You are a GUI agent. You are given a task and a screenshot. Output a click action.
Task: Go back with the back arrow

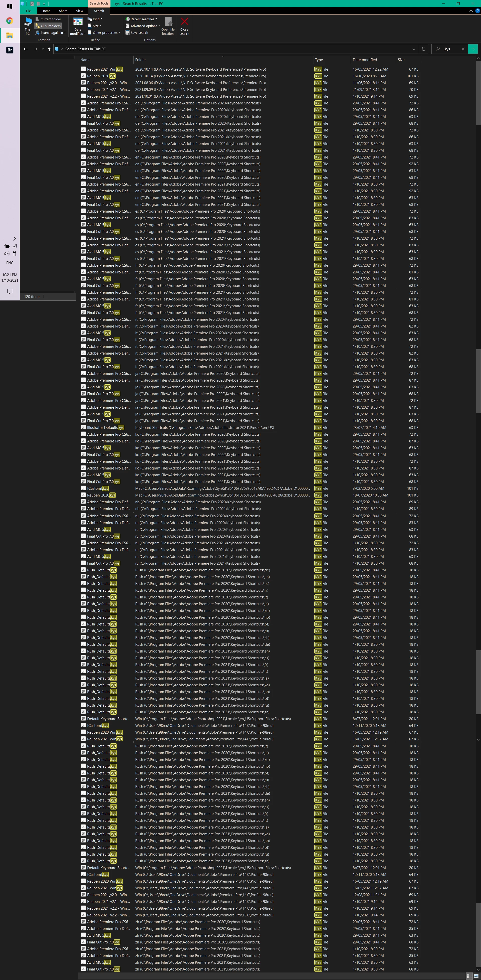[x=26, y=49]
